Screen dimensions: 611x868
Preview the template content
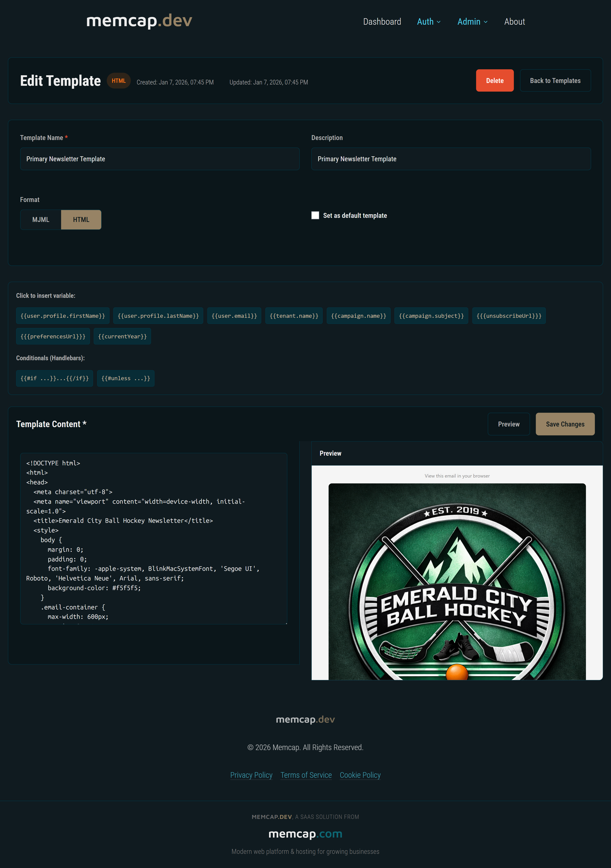(508, 424)
